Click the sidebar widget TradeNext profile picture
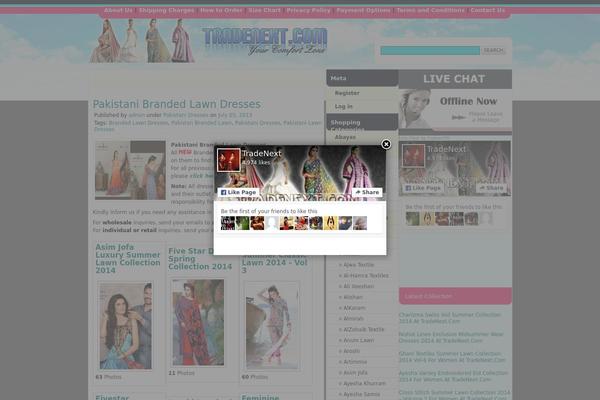The height and width of the screenshot is (400, 600). coord(413,156)
